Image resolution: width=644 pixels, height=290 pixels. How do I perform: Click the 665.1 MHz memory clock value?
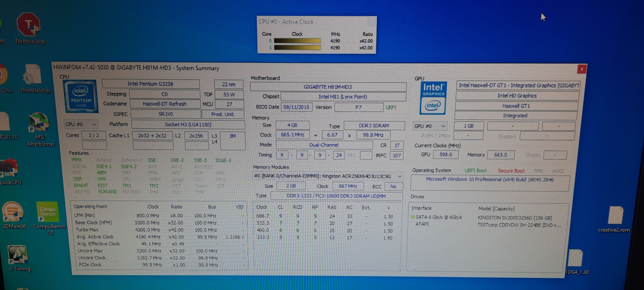pos(292,135)
